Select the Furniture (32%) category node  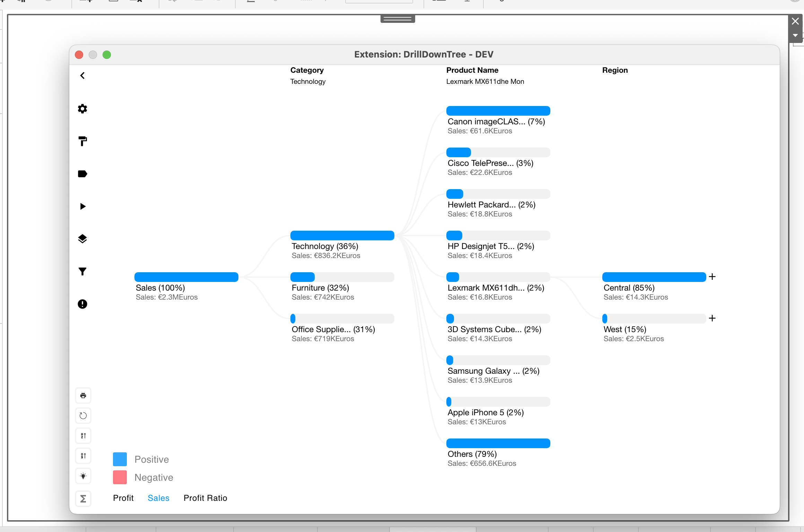pos(320,288)
